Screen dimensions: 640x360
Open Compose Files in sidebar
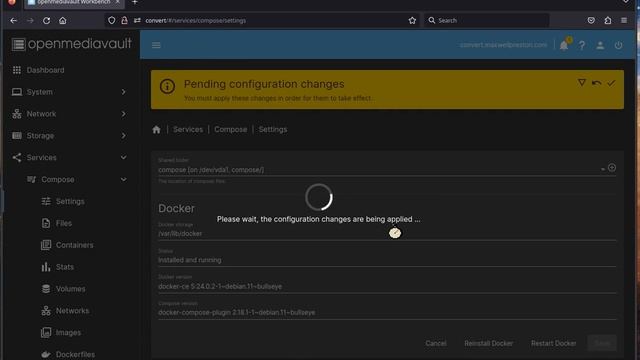tap(63, 223)
